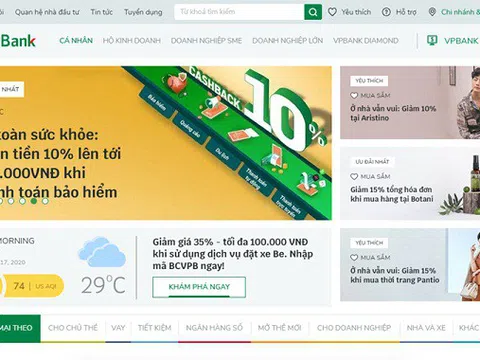
Task: Open the Hỗ trợ support link
Action: (x=406, y=12)
